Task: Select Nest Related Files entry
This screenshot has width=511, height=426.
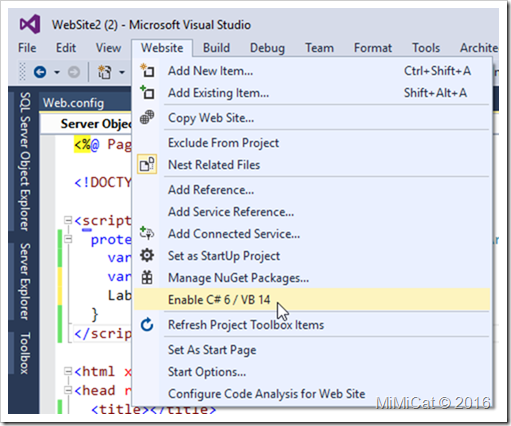Action: point(312,165)
